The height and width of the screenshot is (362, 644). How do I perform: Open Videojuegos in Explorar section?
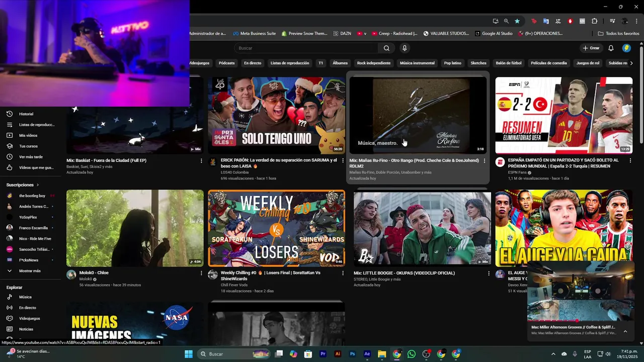click(x=30, y=318)
